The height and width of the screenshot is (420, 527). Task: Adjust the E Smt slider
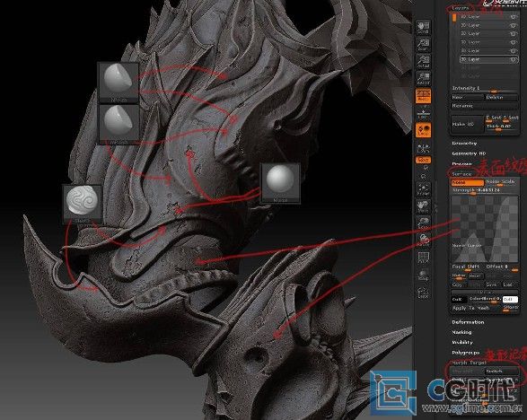(x=493, y=118)
